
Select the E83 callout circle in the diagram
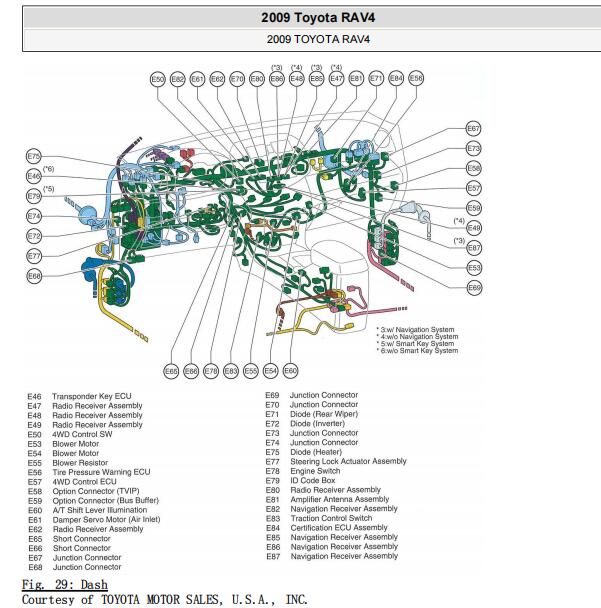click(231, 371)
